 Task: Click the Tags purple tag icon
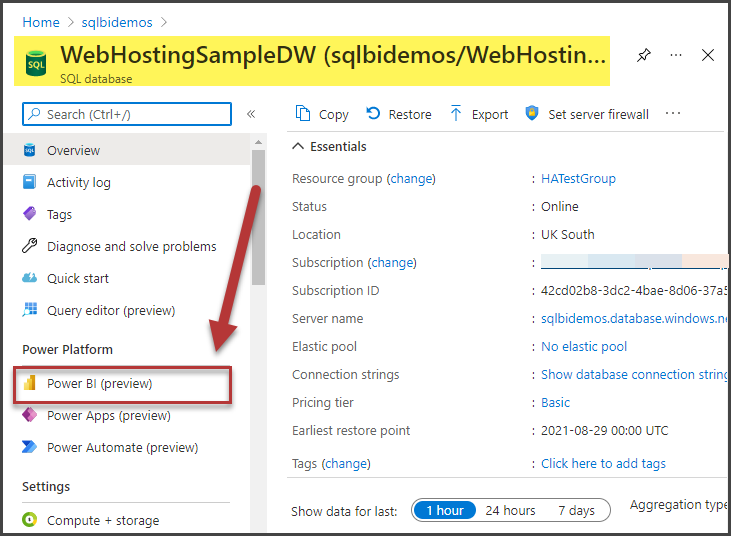click(29, 214)
